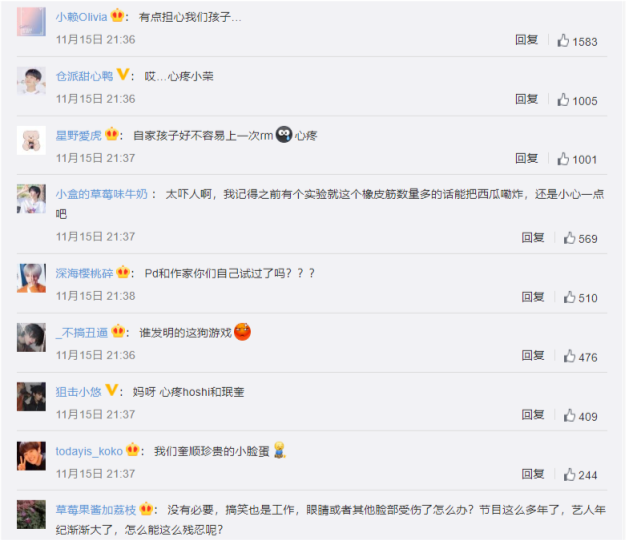Click thumbs-up on 仓派甜心鸭's comment
The height and width of the screenshot is (540, 626).
pyautogui.click(x=563, y=99)
